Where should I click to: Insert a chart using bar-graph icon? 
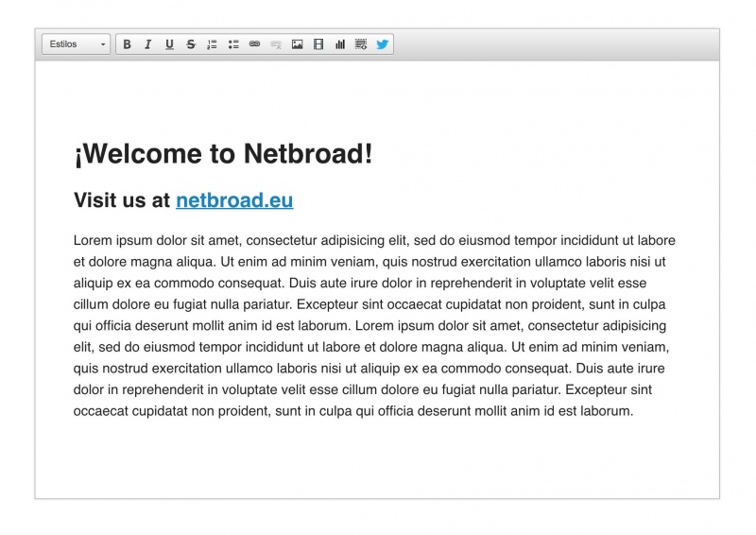(339, 44)
